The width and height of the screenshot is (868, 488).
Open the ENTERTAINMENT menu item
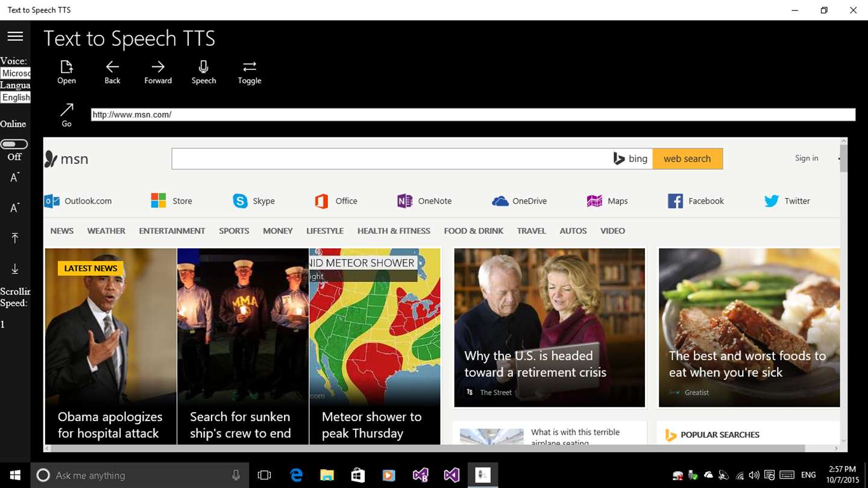172,231
